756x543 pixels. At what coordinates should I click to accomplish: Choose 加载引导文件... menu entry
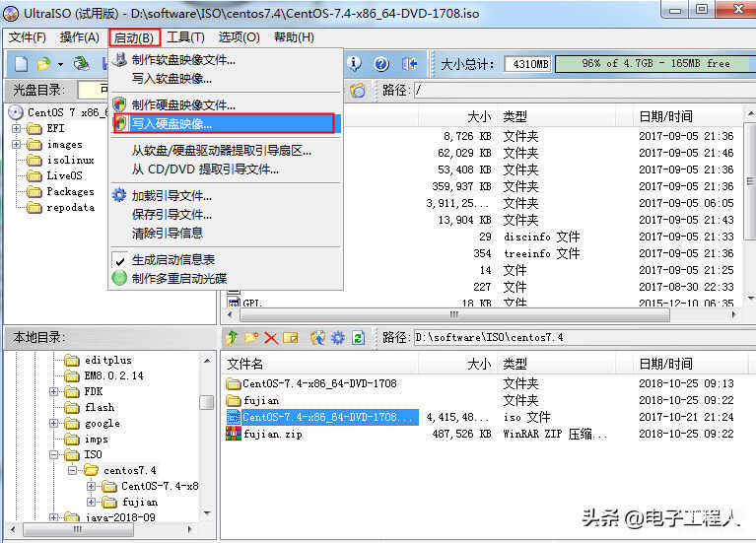coord(224,196)
